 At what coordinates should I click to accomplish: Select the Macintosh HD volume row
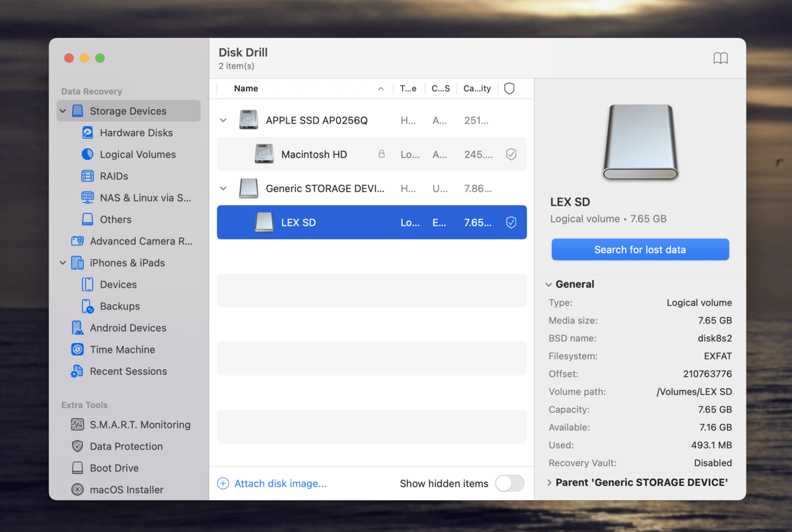click(371, 154)
